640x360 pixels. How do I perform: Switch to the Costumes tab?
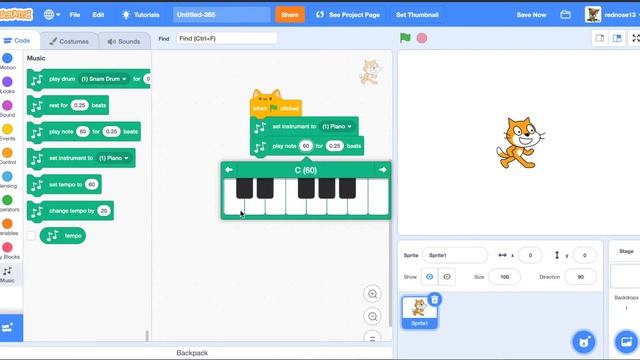click(x=69, y=41)
